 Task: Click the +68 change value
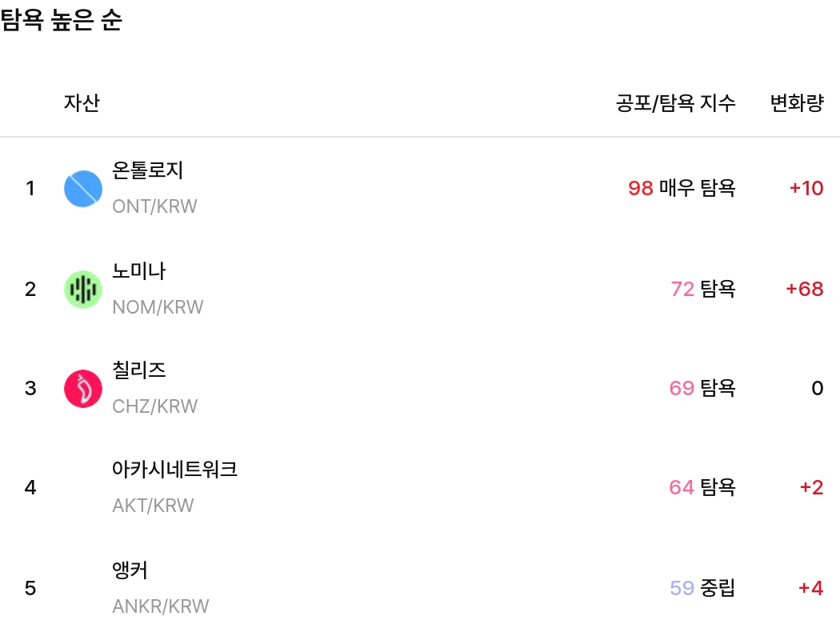(x=806, y=289)
